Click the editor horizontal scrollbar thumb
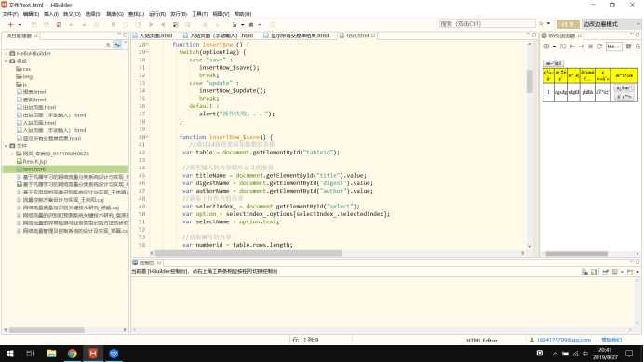The height and width of the screenshot is (362, 644). 248,253
